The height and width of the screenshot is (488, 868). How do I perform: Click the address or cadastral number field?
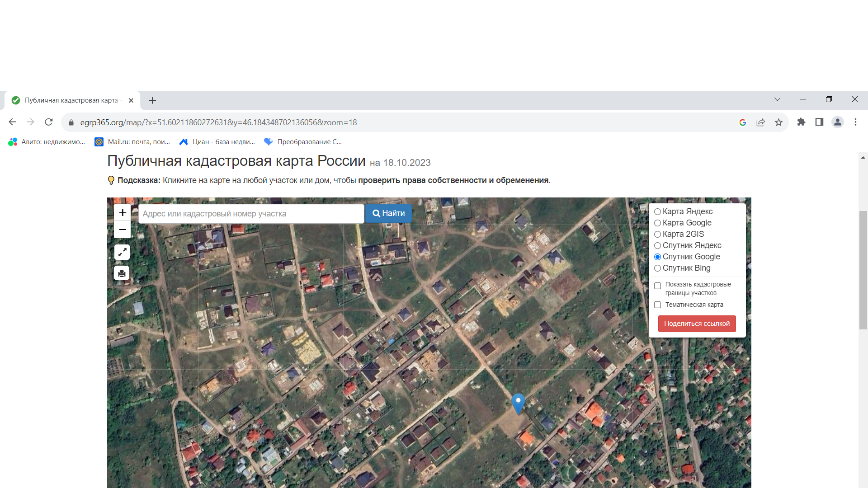coord(251,214)
